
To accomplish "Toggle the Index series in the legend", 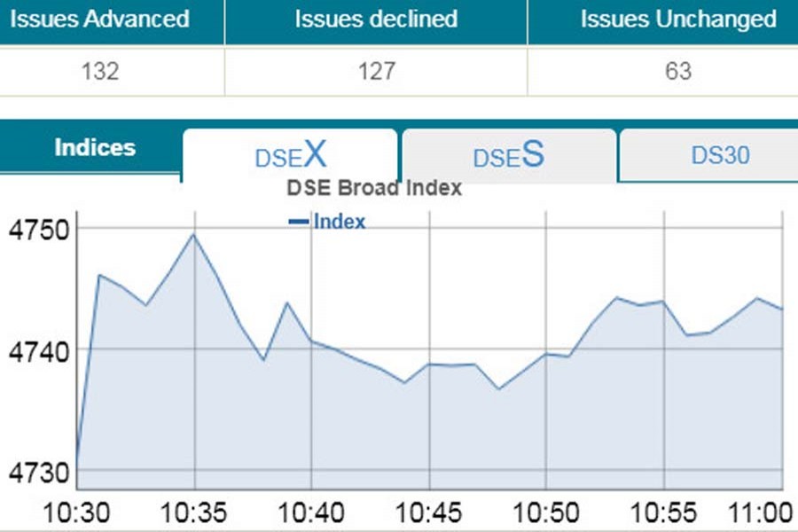I will 340,221.
